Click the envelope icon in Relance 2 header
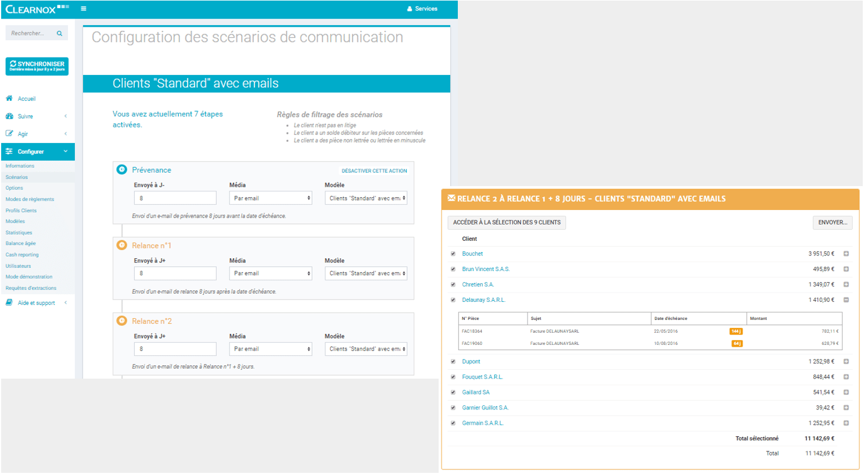 [x=451, y=198]
